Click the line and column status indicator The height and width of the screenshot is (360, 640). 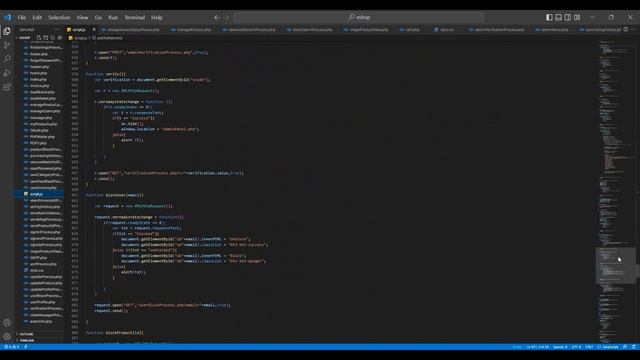pyautogui.click(x=538, y=347)
